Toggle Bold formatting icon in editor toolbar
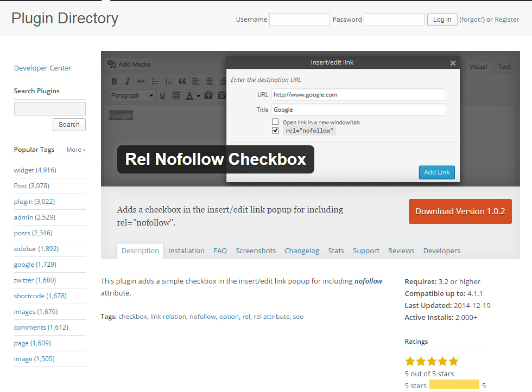The image size is (532, 392). tap(115, 81)
